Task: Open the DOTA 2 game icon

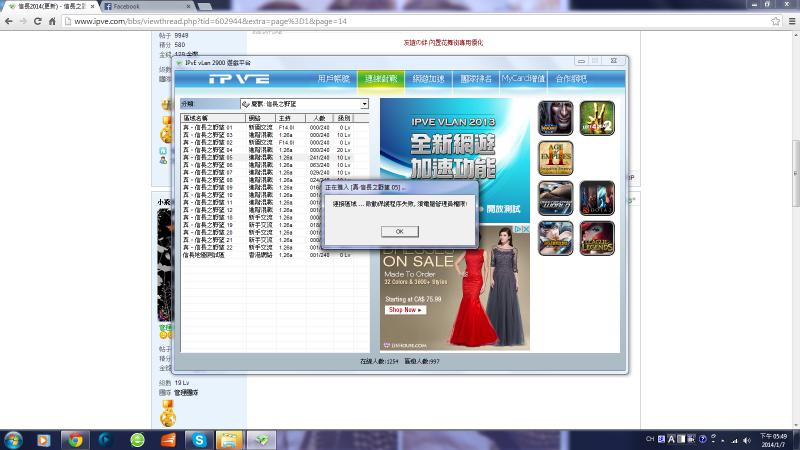Action: (x=597, y=198)
